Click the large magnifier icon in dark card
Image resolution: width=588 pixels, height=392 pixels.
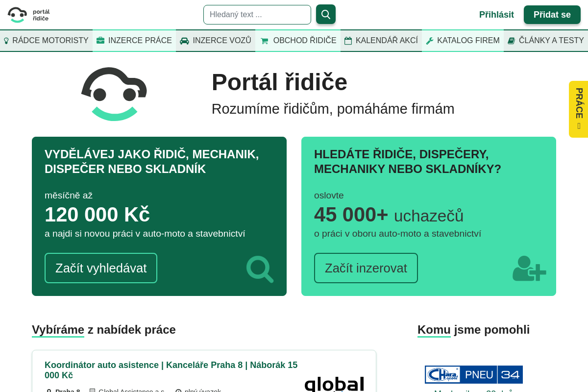pos(260,269)
